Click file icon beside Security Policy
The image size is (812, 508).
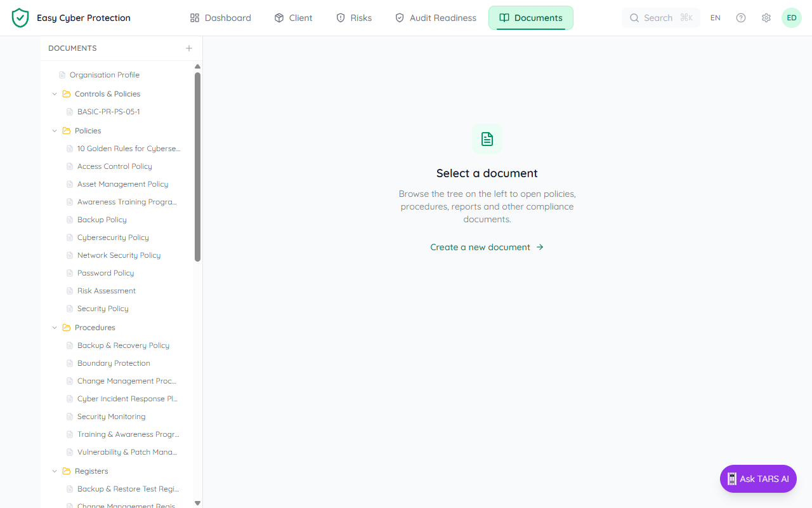70,309
